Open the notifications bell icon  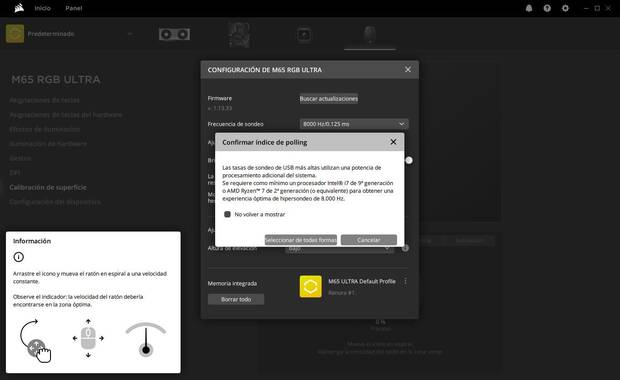(x=529, y=8)
